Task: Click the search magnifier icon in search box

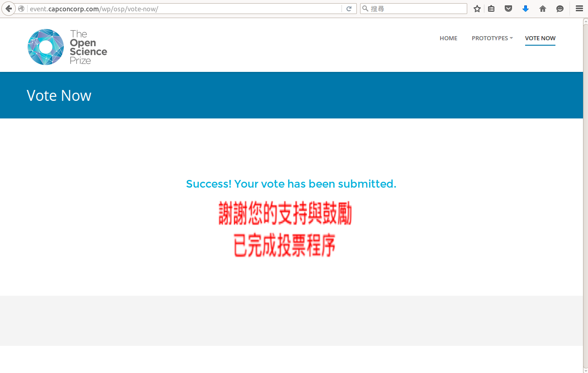Action: pyautogui.click(x=365, y=9)
